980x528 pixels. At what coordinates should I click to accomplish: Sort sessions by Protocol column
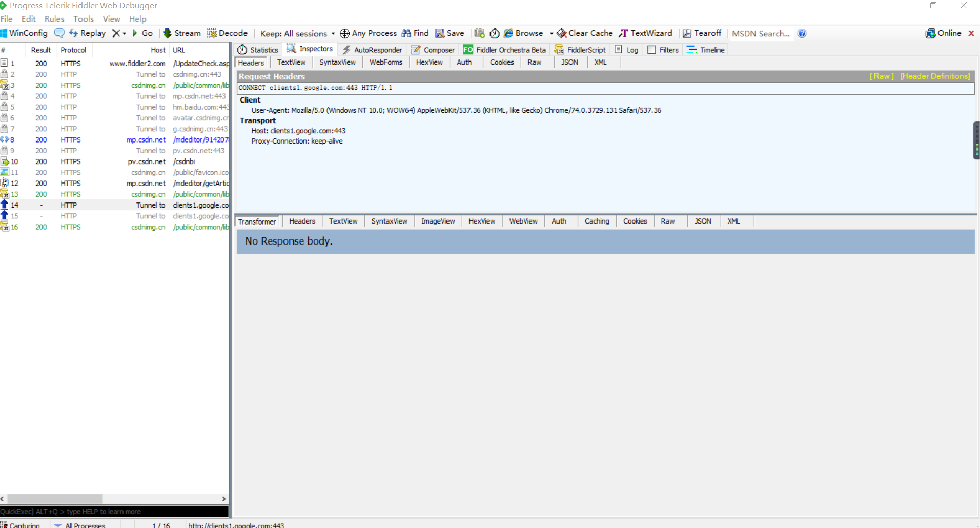point(73,50)
